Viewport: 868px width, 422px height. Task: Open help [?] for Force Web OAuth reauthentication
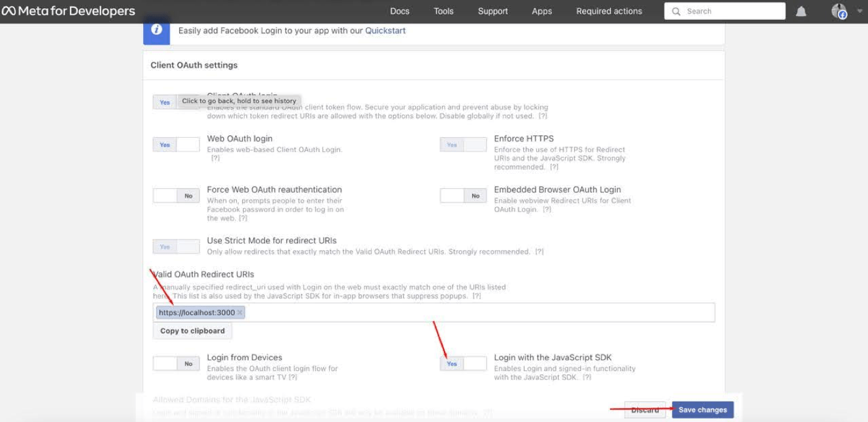(243, 218)
